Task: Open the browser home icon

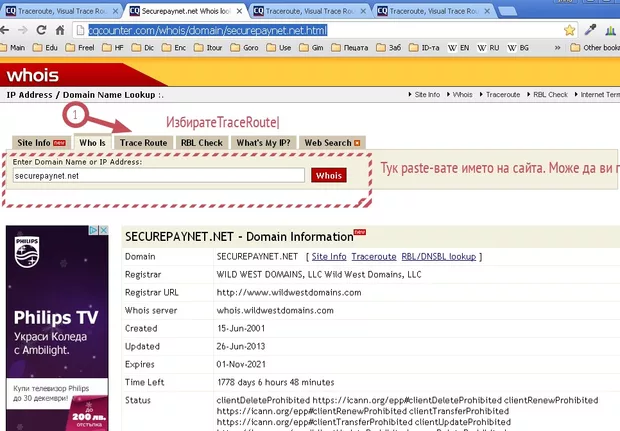Action: [60, 30]
